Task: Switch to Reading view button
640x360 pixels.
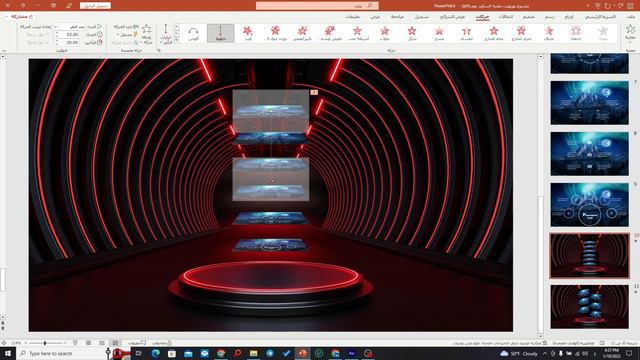Action: [x=89, y=343]
